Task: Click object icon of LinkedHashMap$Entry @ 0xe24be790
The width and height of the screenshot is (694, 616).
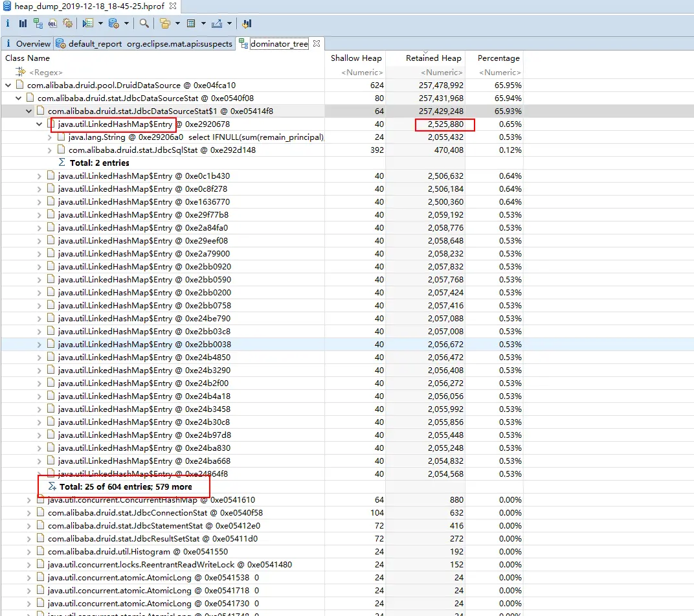Action: click(x=51, y=318)
